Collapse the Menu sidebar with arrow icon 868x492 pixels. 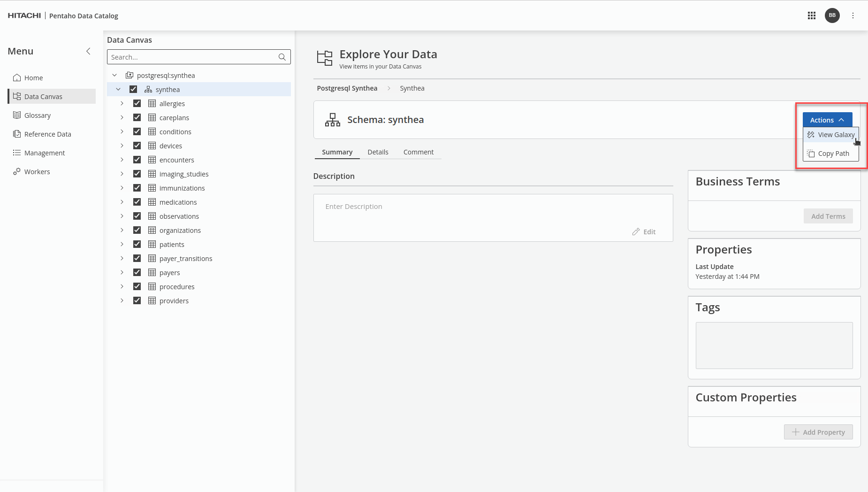click(88, 51)
